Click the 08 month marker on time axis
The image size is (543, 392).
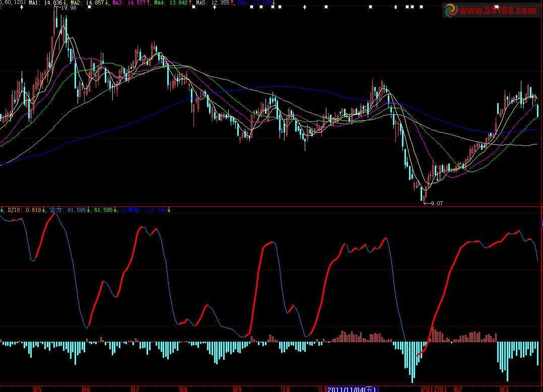coord(183,389)
